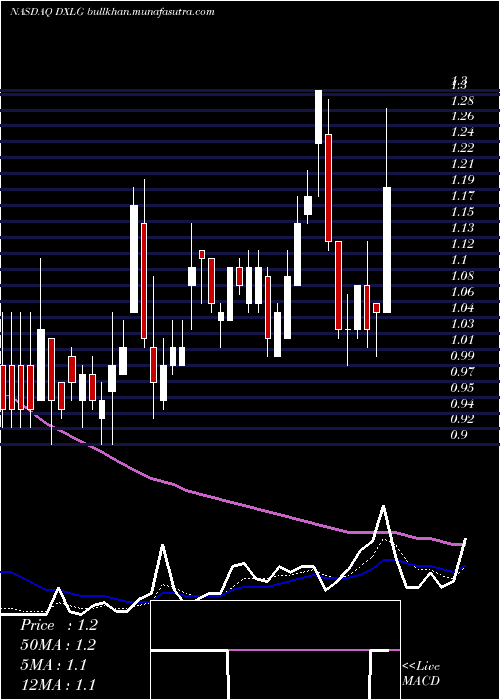Select the 1.22 price axis label
The width and height of the screenshot is (500, 700).
tap(463, 149)
